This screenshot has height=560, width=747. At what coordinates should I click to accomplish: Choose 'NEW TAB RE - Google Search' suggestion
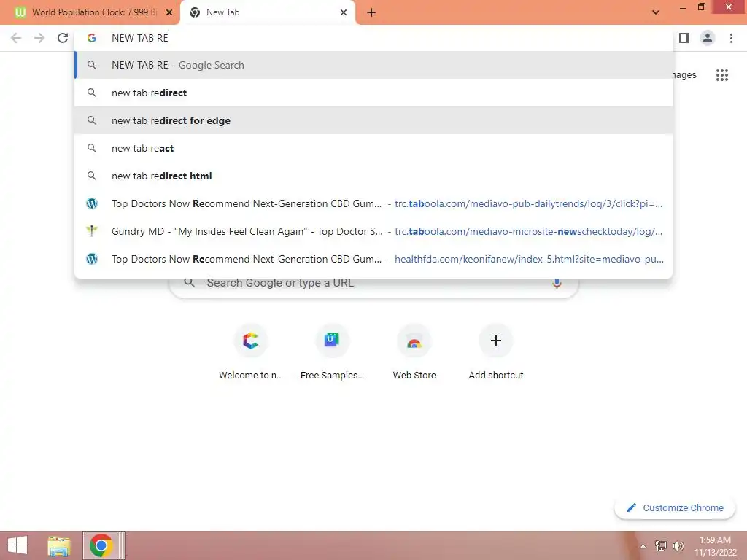click(373, 65)
